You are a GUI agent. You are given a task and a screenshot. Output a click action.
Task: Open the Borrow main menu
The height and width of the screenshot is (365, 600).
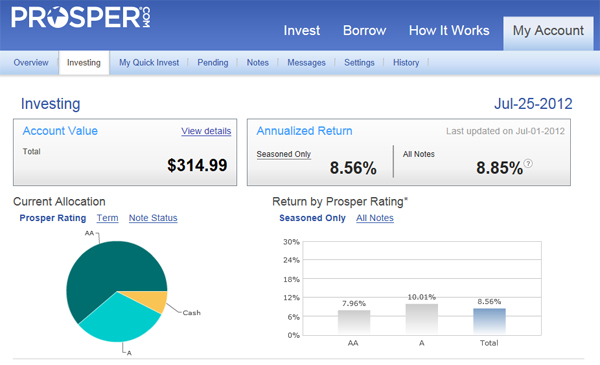click(x=364, y=30)
